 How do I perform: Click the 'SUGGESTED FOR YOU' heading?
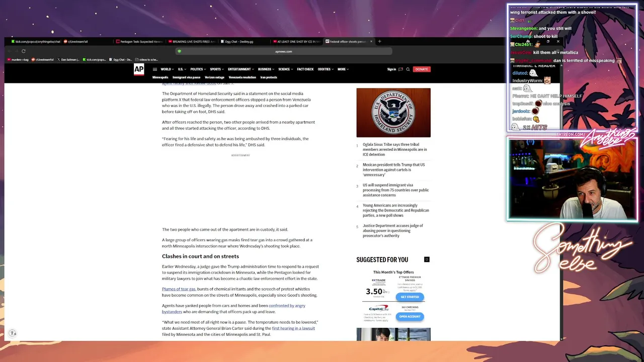[x=382, y=260]
